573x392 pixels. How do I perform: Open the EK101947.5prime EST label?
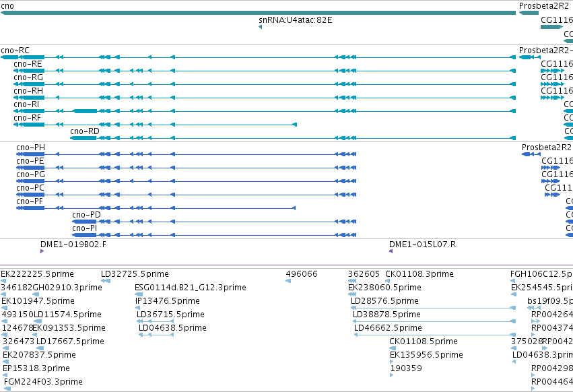point(38,301)
